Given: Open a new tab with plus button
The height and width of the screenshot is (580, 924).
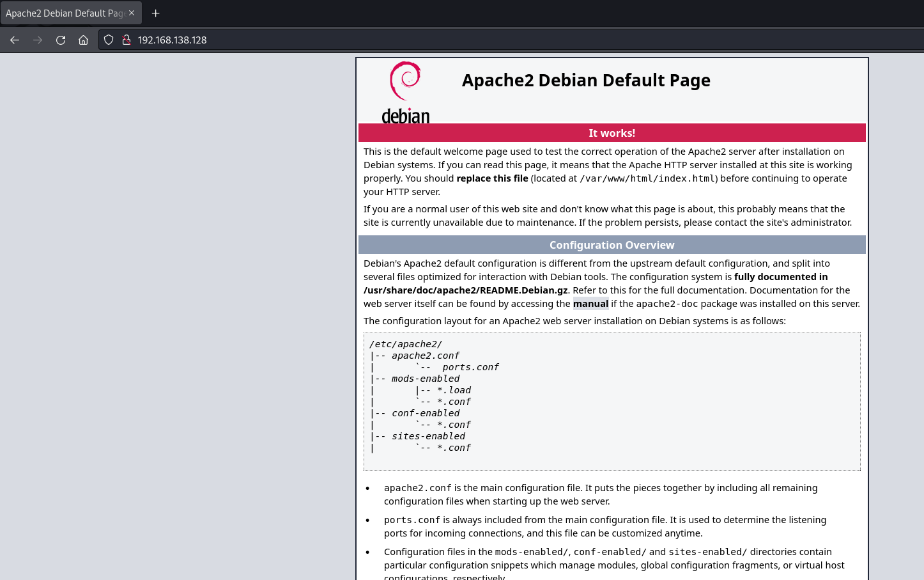Looking at the screenshot, I should (155, 13).
